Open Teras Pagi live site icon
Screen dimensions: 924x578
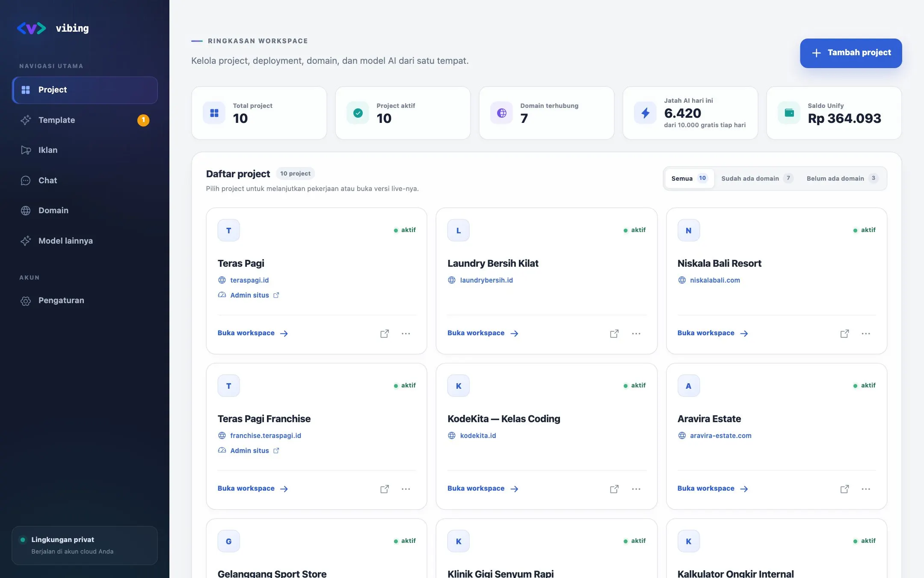[385, 334]
